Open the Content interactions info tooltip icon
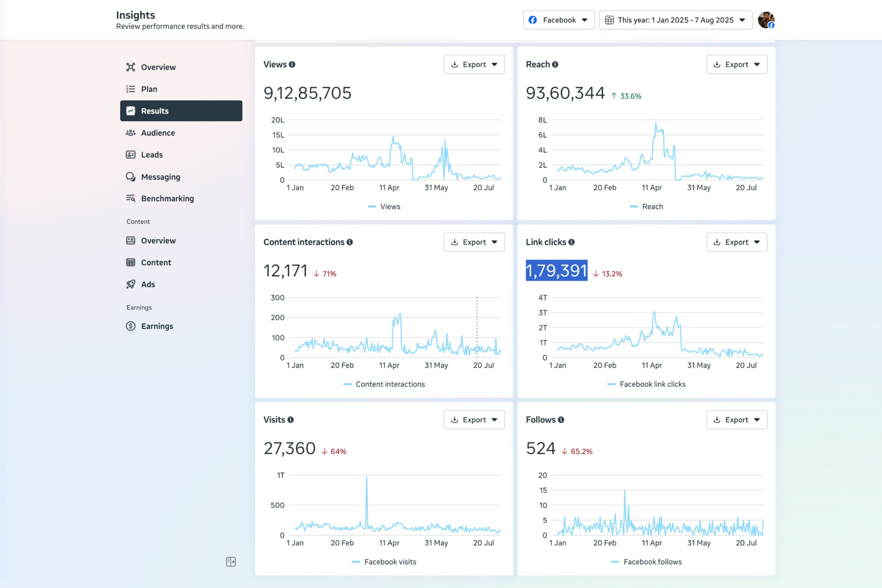Viewport: 882px width, 588px height. (x=349, y=242)
